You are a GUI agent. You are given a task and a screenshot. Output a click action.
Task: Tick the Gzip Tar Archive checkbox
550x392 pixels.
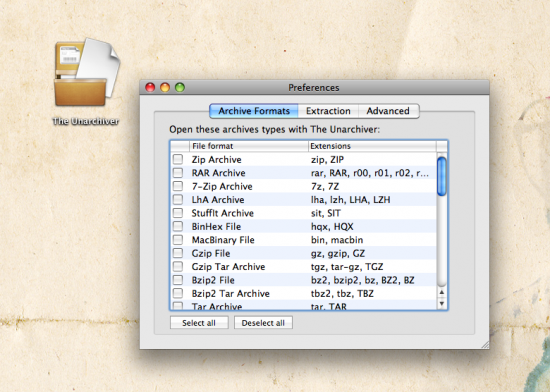tap(178, 266)
